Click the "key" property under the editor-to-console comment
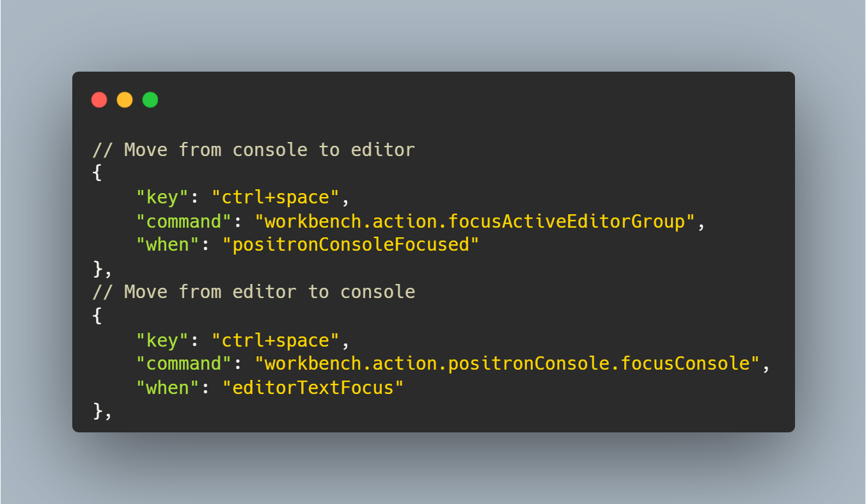 tap(162, 340)
